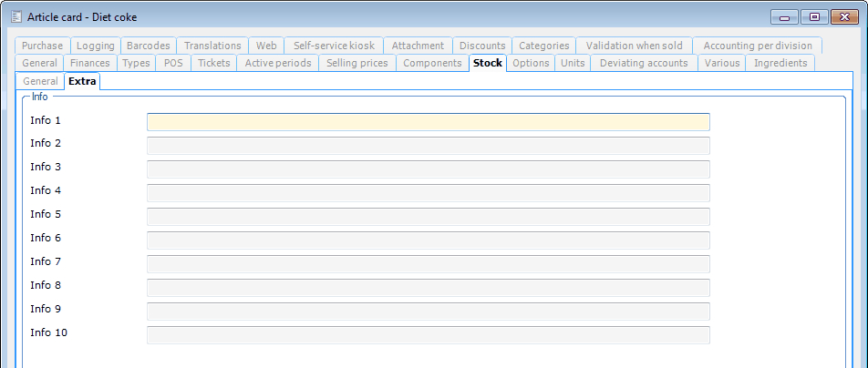Open the Selling prices tab
The width and height of the screenshot is (868, 368).
(x=357, y=63)
